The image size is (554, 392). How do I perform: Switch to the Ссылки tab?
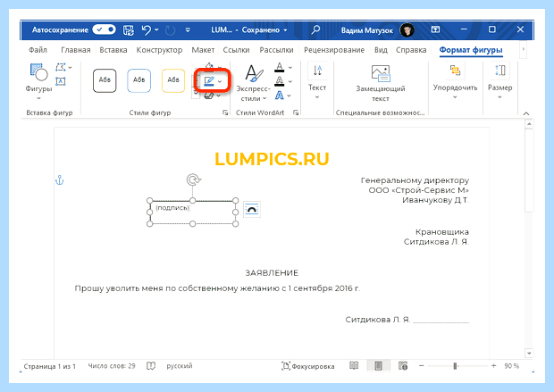pos(236,50)
